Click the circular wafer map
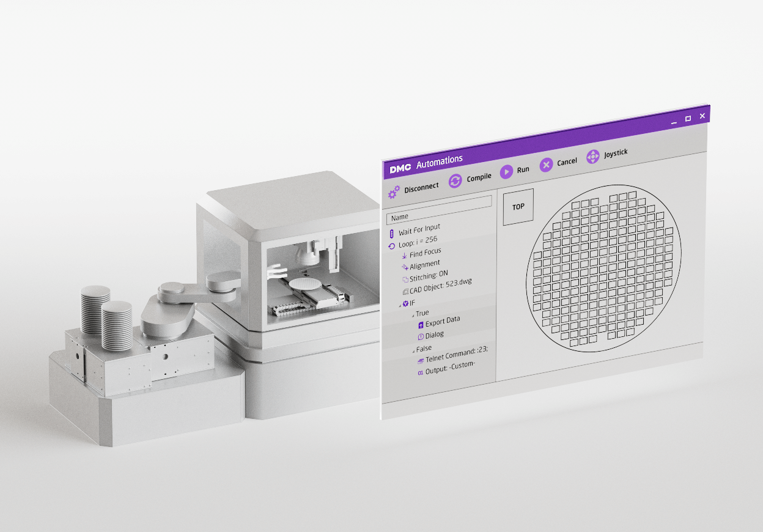This screenshot has width=763, height=532. pyautogui.click(x=603, y=269)
